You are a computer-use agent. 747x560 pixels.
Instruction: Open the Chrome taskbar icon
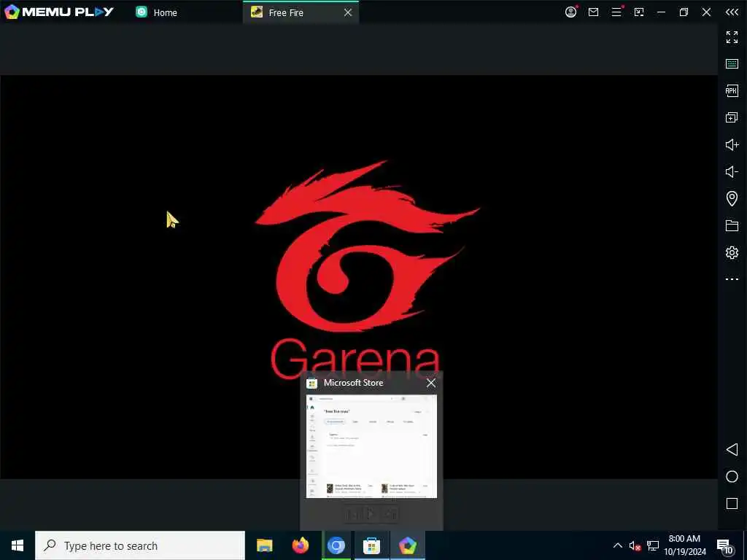coord(336,545)
